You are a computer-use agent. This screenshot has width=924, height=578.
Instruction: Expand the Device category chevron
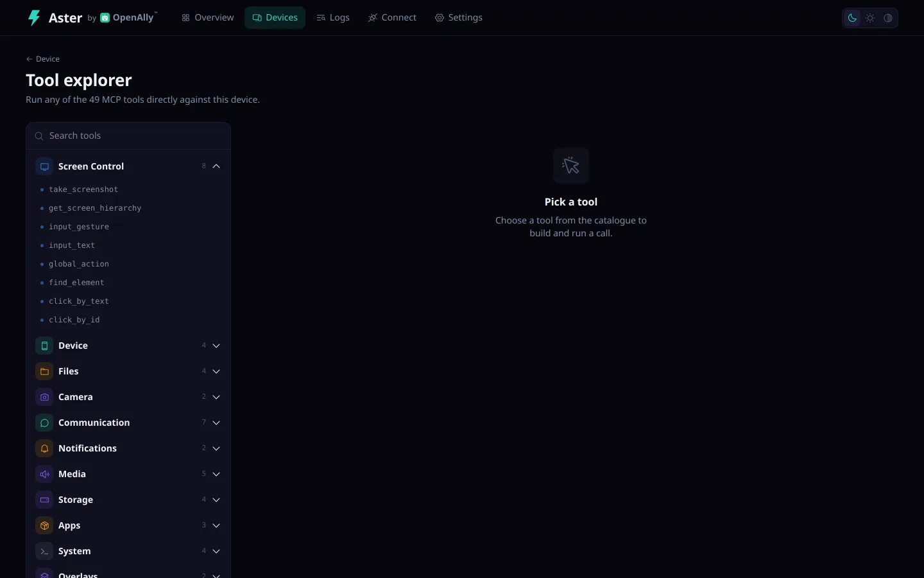(x=216, y=346)
